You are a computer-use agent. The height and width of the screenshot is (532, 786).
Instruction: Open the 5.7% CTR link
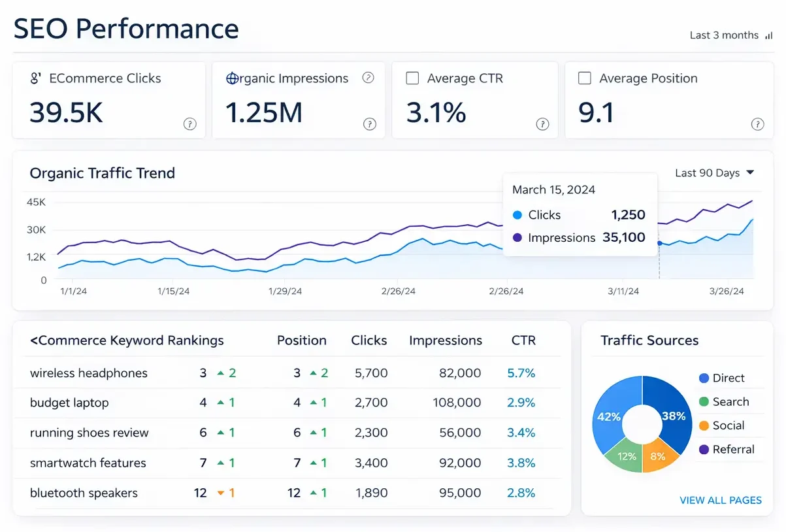(x=521, y=373)
